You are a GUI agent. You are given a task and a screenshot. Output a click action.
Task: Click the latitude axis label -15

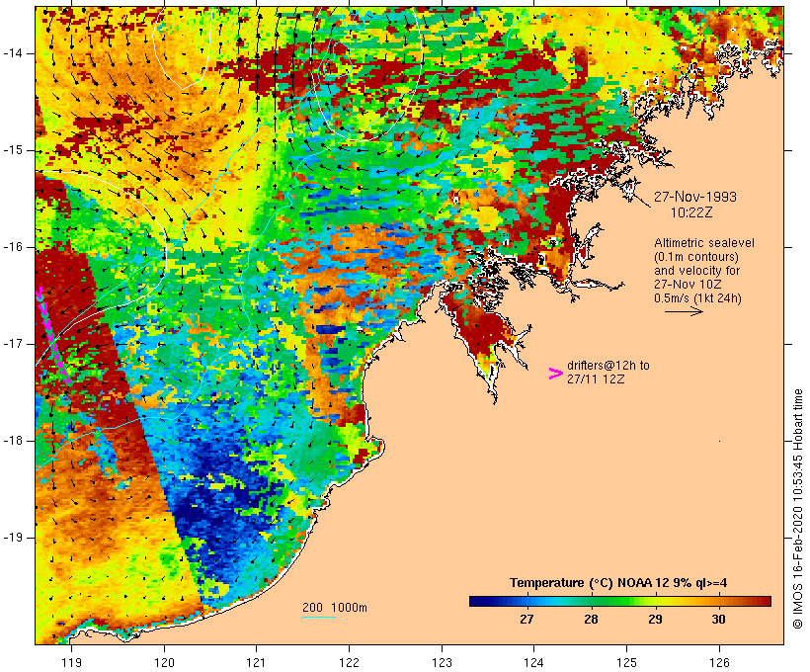[12, 150]
